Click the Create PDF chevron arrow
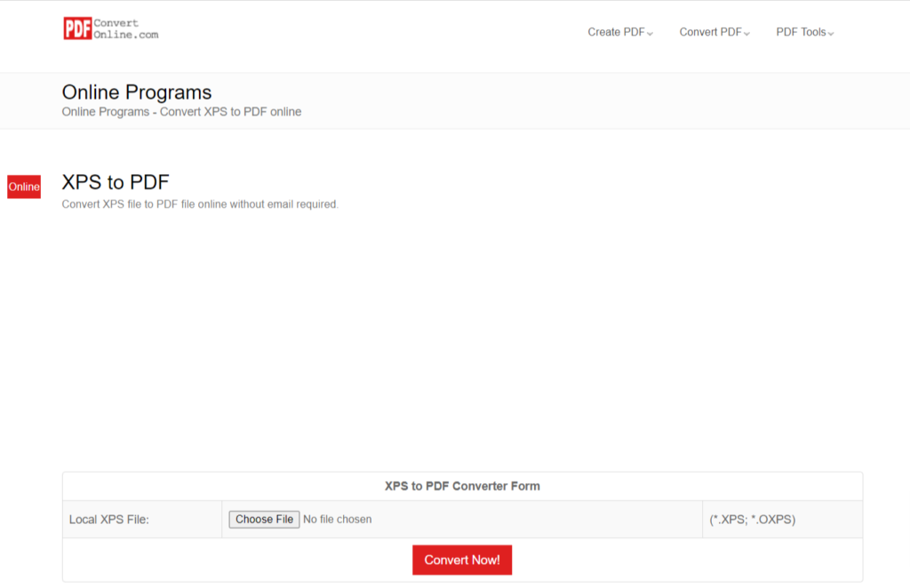 [650, 34]
